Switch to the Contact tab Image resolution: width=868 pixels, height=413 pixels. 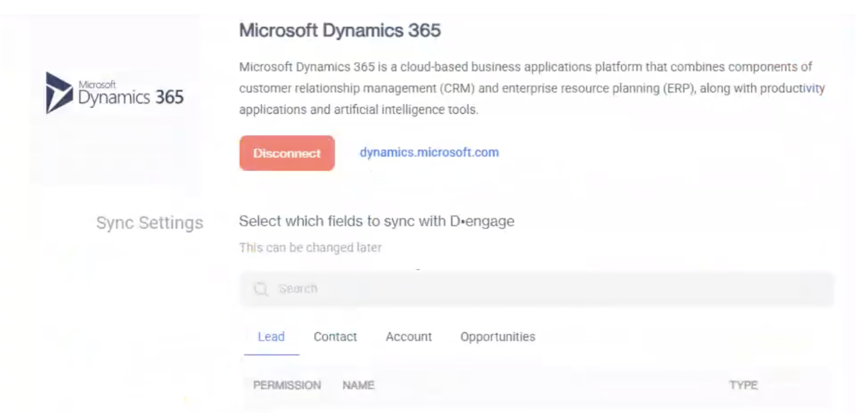(335, 337)
